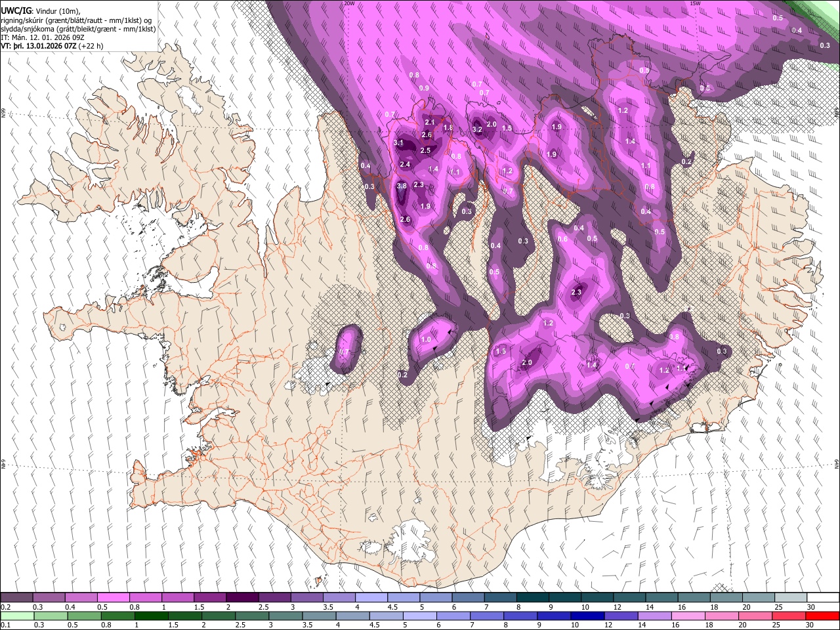Click the '20W' longitude label

[349, 3]
